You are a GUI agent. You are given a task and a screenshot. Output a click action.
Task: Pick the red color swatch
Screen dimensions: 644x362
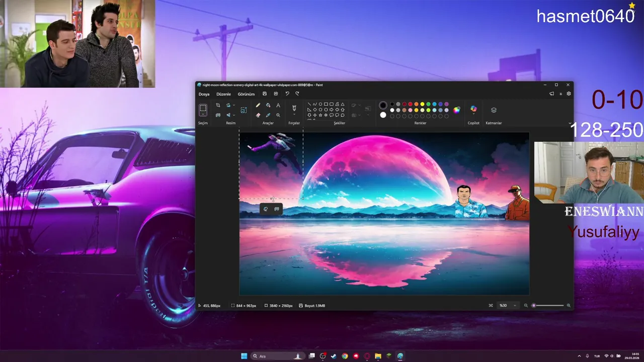point(410,104)
